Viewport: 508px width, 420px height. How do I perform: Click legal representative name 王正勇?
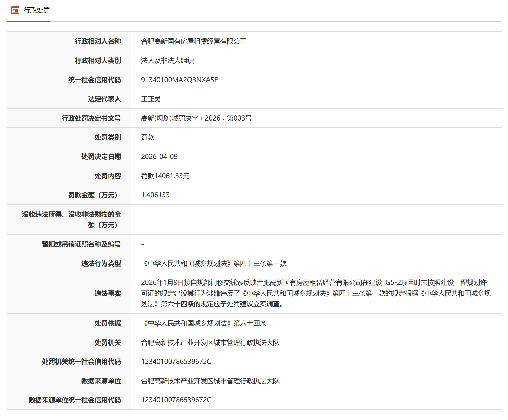pyautogui.click(x=151, y=99)
